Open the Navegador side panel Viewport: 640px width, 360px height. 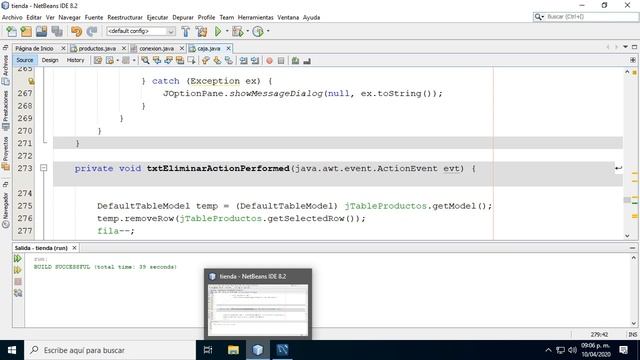pos(5,210)
